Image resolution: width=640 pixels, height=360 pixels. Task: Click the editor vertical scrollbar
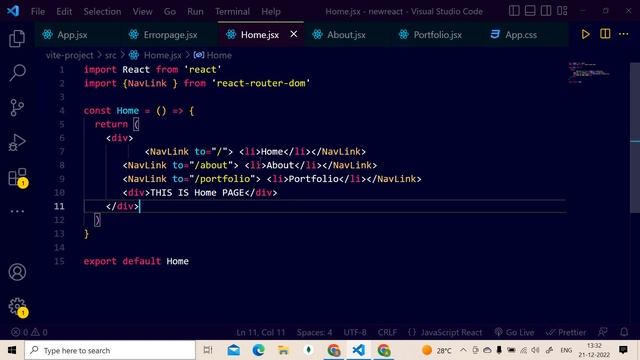[635, 138]
